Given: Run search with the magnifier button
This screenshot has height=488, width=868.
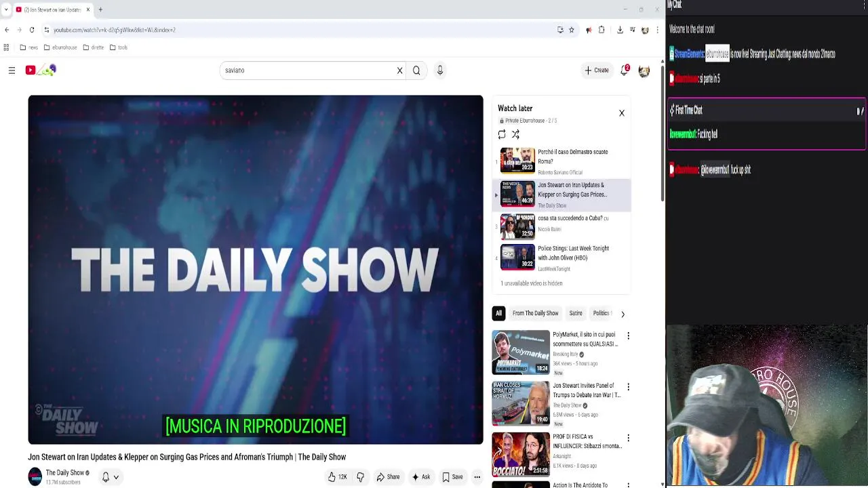Looking at the screenshot, I should (416, 70).
